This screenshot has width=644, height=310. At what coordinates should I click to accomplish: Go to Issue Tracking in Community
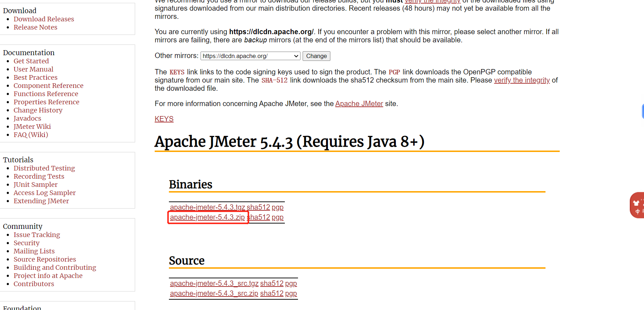point(37,235)
